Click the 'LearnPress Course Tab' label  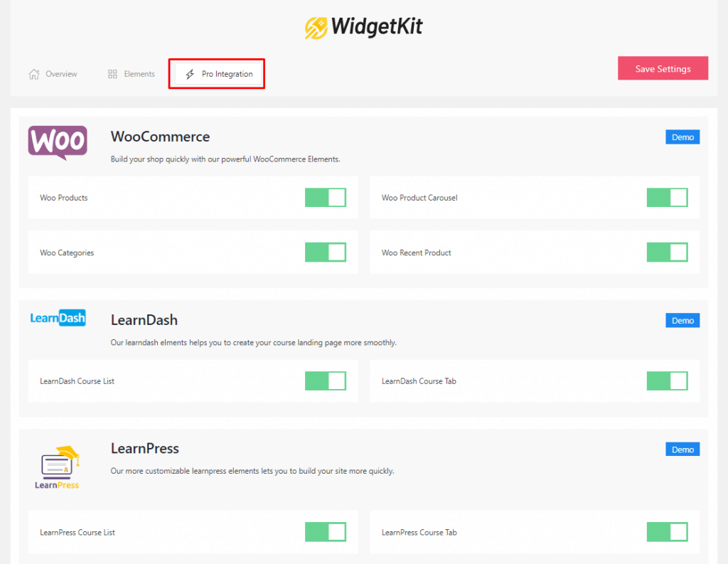(419, 533)
